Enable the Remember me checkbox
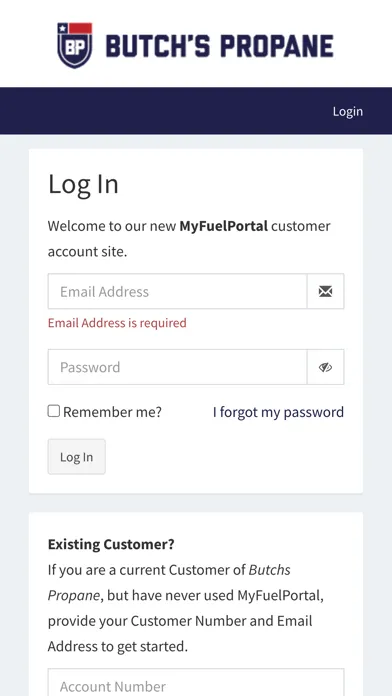 (x=54, y=411)
